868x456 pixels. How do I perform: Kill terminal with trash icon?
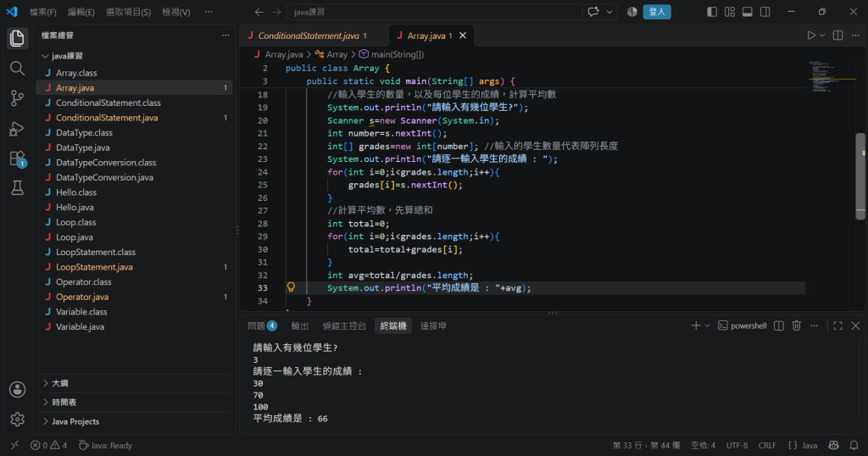point(797,326)
